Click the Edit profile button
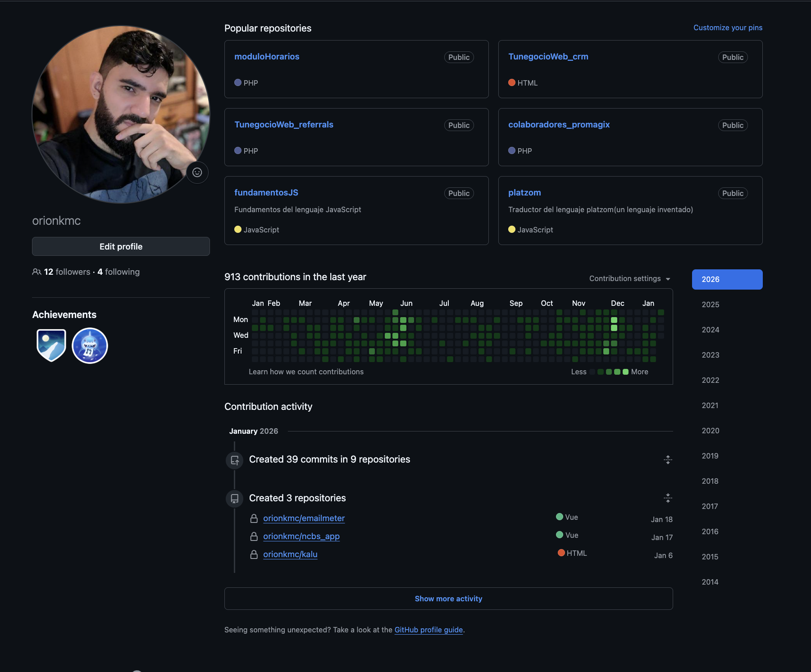Screen dimensions: 811x672 point(121,246)
